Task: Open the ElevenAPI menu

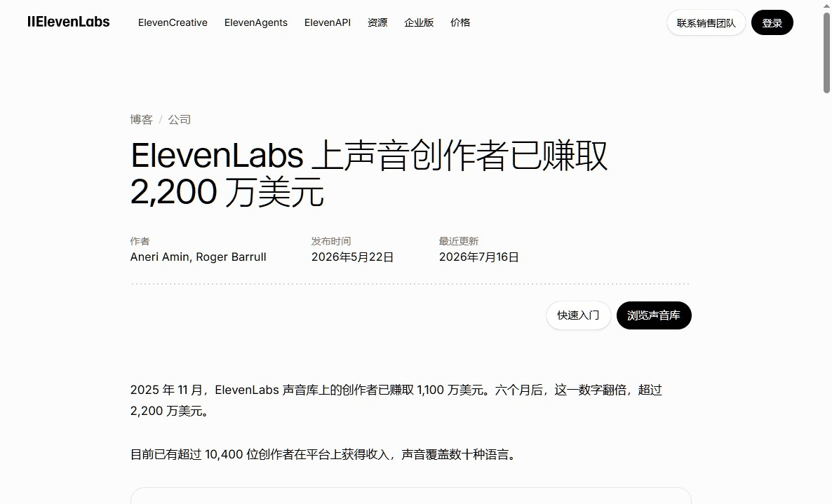Action: (x=328, y=23)
